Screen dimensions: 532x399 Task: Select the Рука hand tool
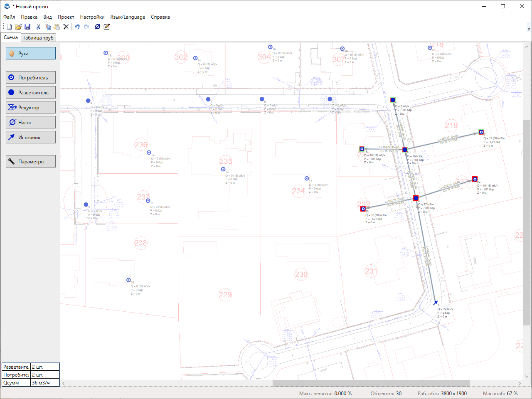[x=31, y=53]
